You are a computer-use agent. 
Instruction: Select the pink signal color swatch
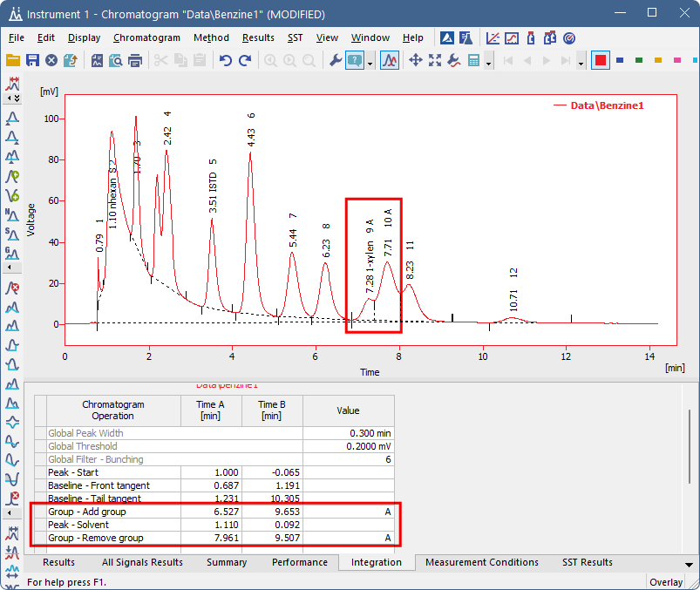pos(677,60)
